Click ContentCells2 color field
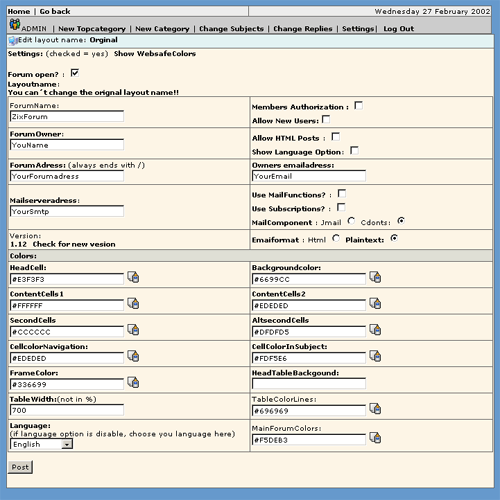Screen dimensions: 500x500 pos(309,305)
